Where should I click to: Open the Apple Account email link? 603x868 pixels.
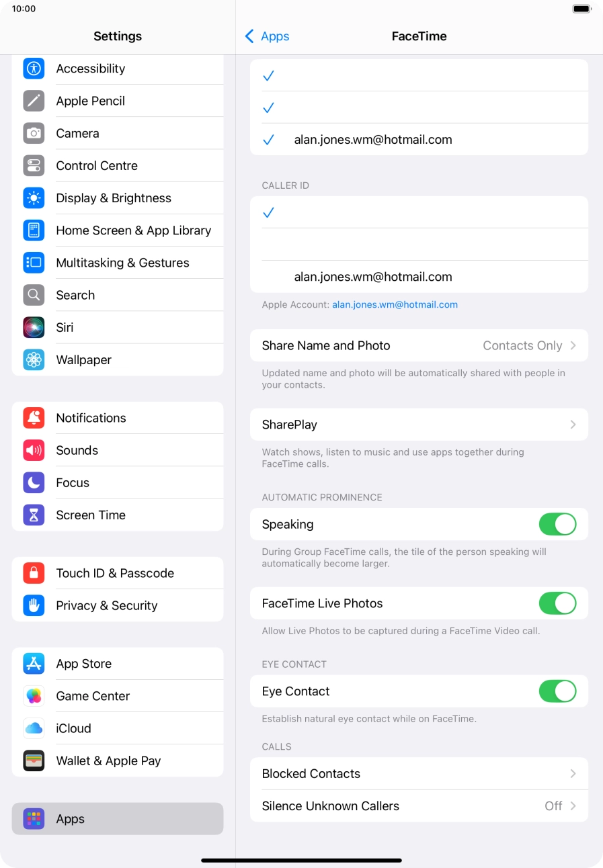coord(395,304)
